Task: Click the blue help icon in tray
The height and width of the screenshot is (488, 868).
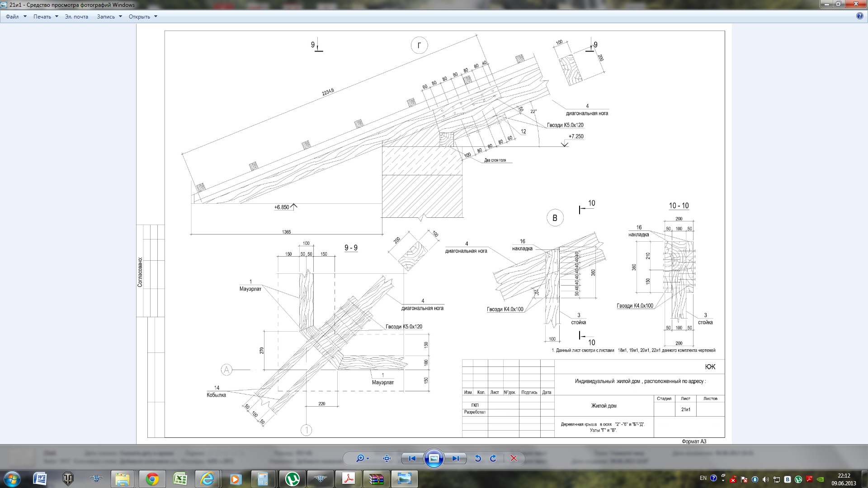Action: click(x=713, y=478)
